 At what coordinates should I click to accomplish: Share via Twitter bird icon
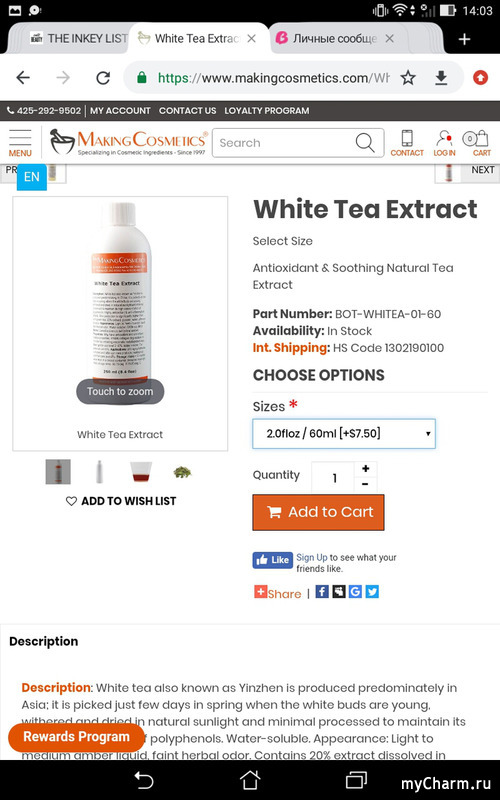pos(372,591)
